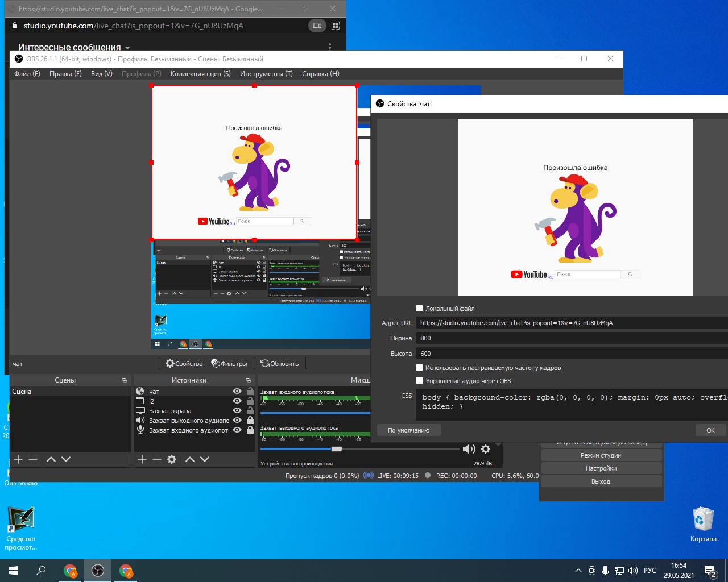This screenshot has width=728, height=582.
Task: Click the Фильтры button under the preview
Action: click(229, 364)
